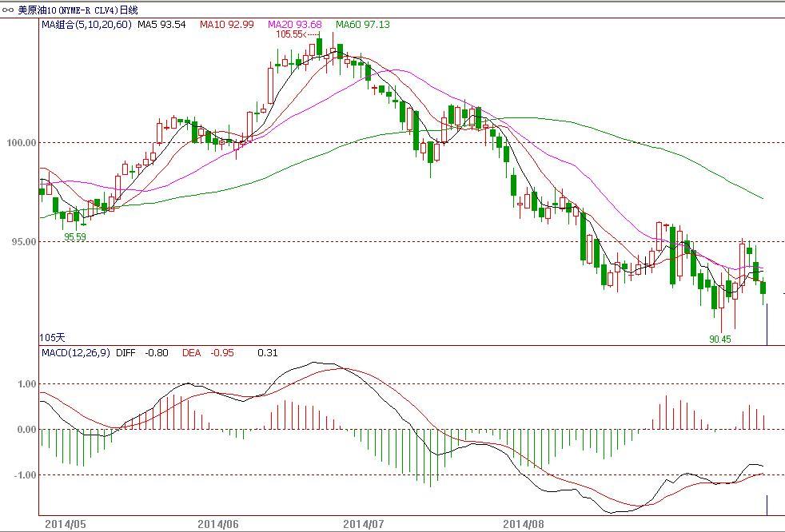Click the chain link icon beside chart title

tap(9, 10)
